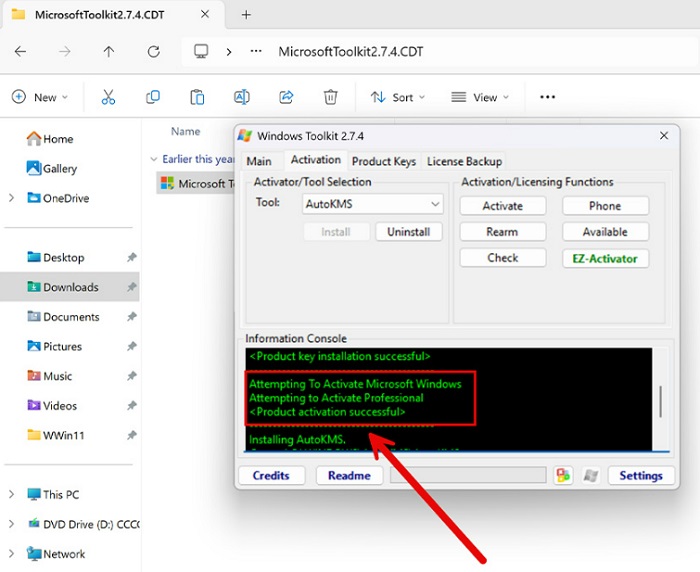Switch to the Main tab in Toolkit
Screen dimensions: 700x572
[259, 161]
